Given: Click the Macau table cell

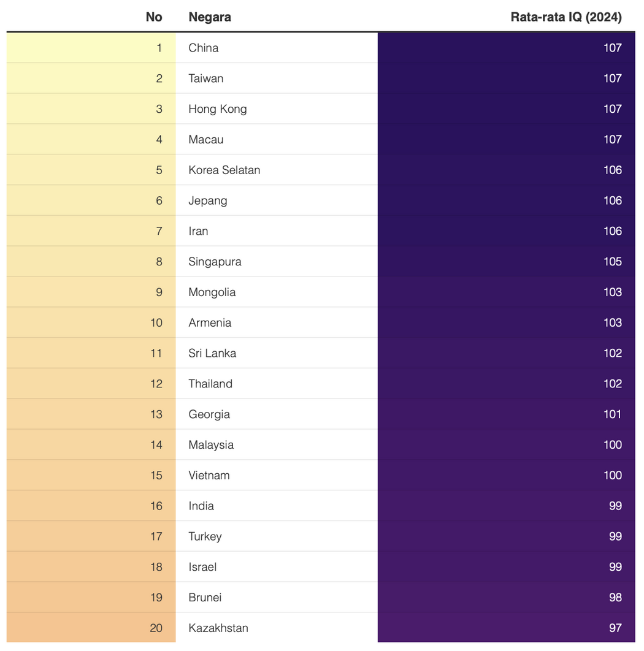Looking at the screenshot, I should 277,140.
